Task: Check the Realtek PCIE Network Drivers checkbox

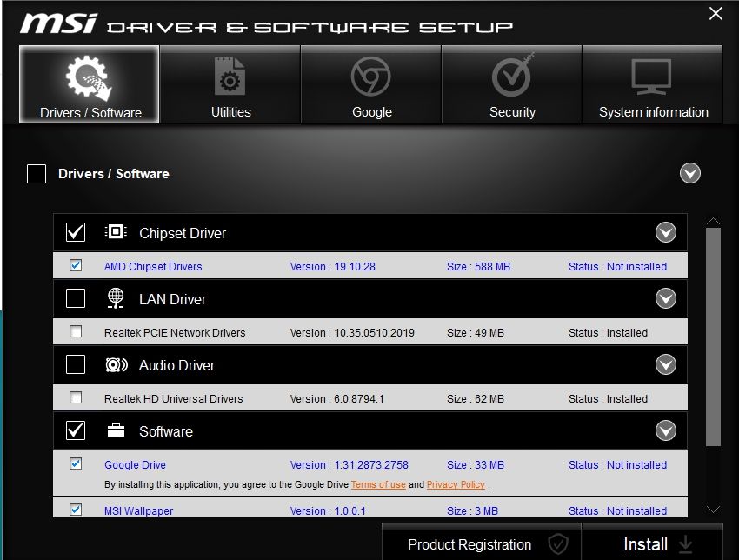Action: point(76,331)
